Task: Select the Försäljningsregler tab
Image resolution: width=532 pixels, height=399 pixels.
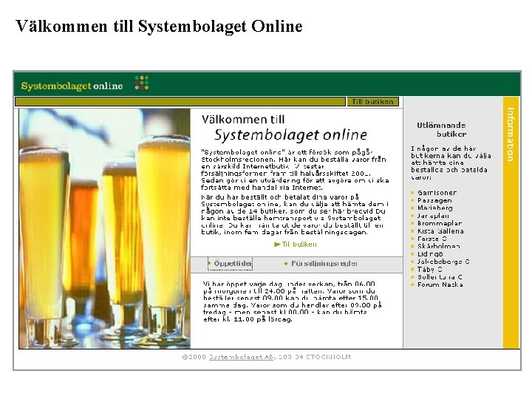Action: pos(321,264)
